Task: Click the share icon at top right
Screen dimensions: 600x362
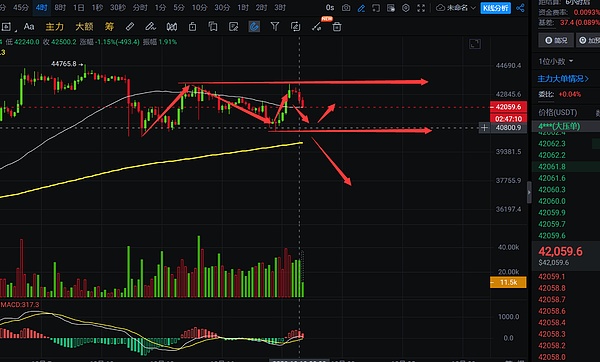Action: pos(520,8)
